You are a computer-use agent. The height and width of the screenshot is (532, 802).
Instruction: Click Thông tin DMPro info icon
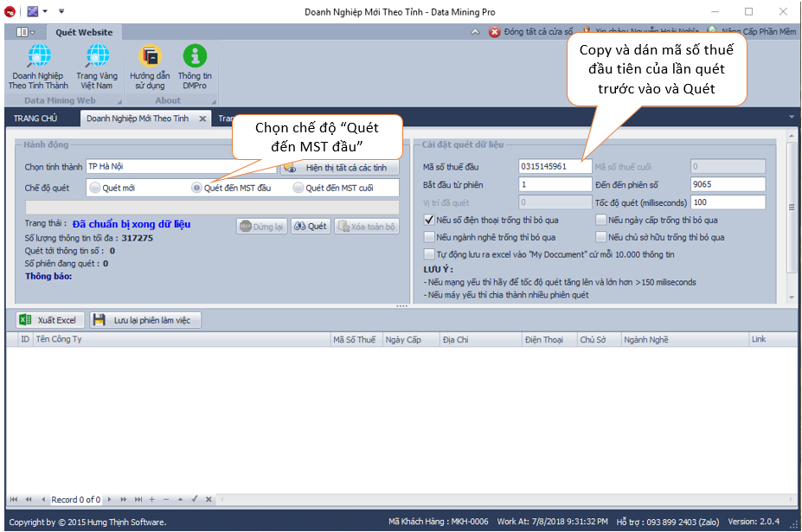195,67
